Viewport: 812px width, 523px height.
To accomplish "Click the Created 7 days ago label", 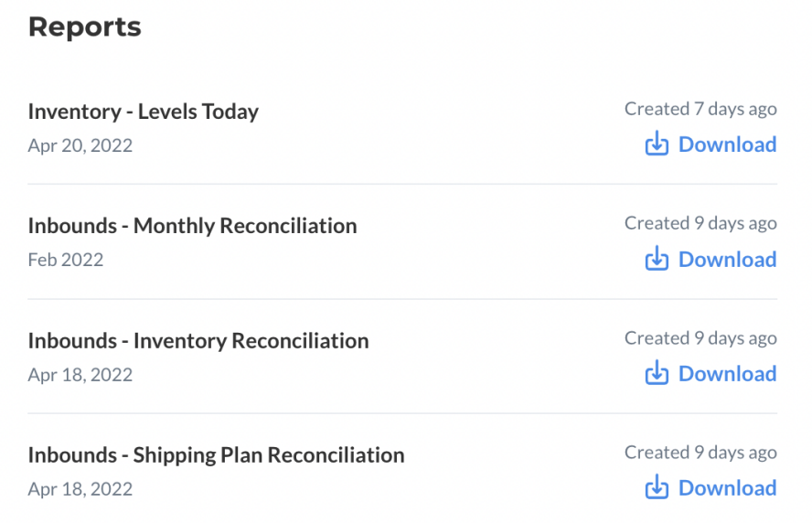I will (x=700, y=109).
